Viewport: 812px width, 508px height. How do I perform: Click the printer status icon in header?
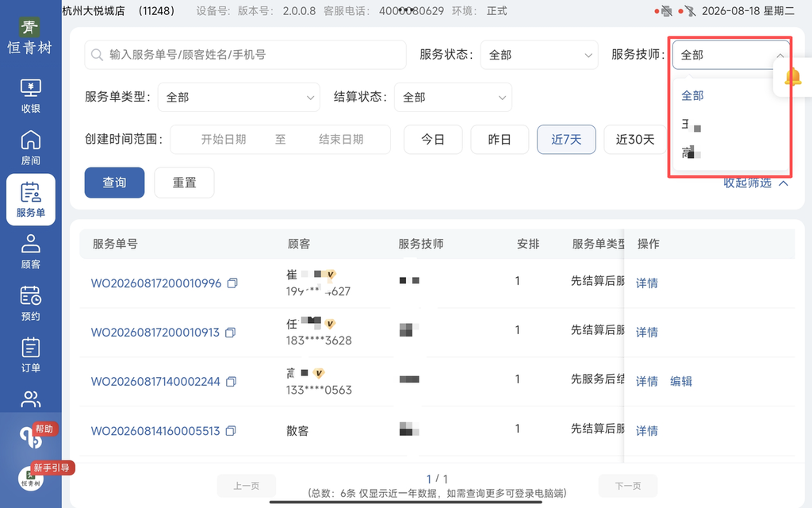click(x=666, y=11)
